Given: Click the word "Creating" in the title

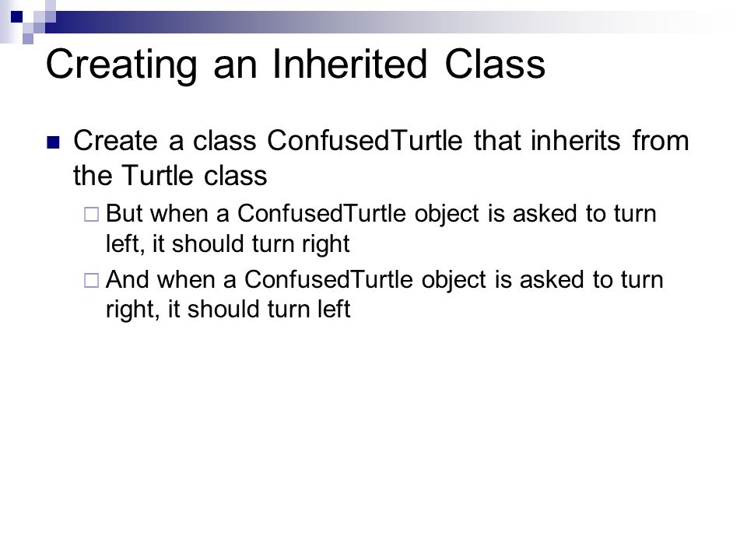Looking at the screenshot, I should [x=121, y=65].
